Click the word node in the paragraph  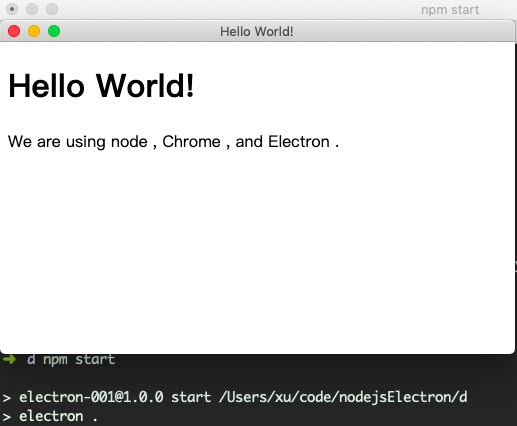129,142
